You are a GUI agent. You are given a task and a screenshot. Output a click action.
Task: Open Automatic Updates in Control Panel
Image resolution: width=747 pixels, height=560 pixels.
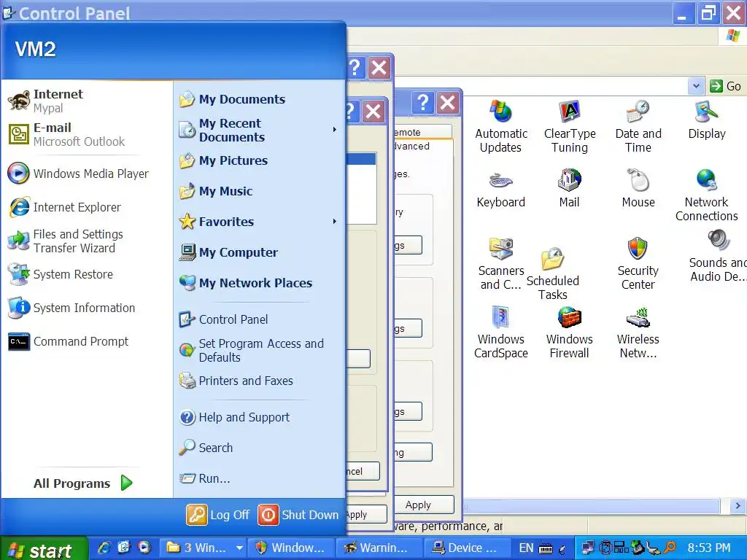(500, 126)
